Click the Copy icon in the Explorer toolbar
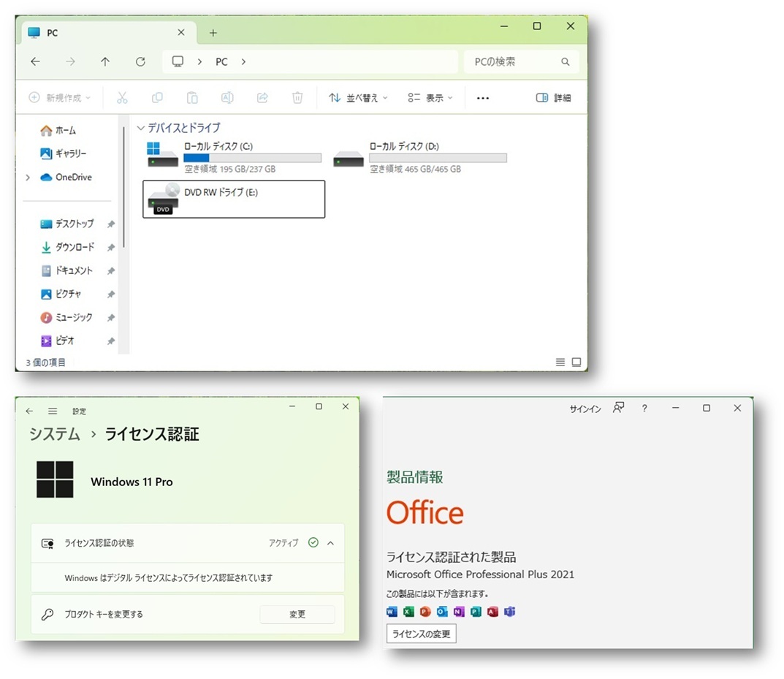Viewport: 784px width, 679px height. tap(157, 97)
